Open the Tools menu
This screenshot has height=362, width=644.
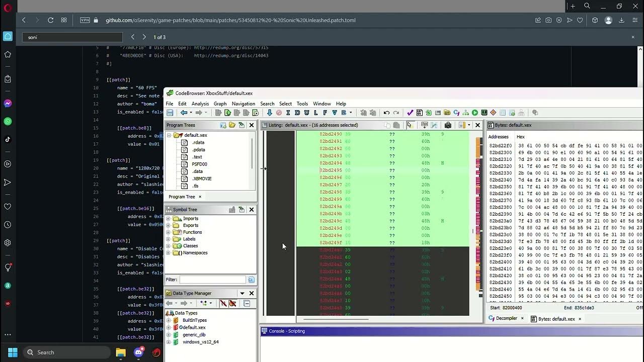click(302, 104)
